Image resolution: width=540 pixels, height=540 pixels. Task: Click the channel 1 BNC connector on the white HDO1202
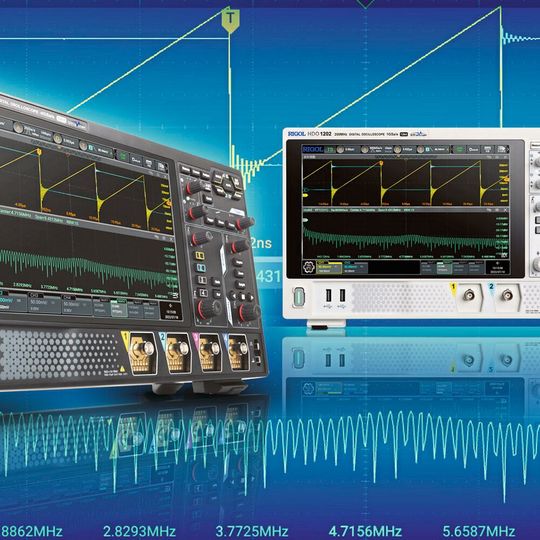click(x=469, y=295)
